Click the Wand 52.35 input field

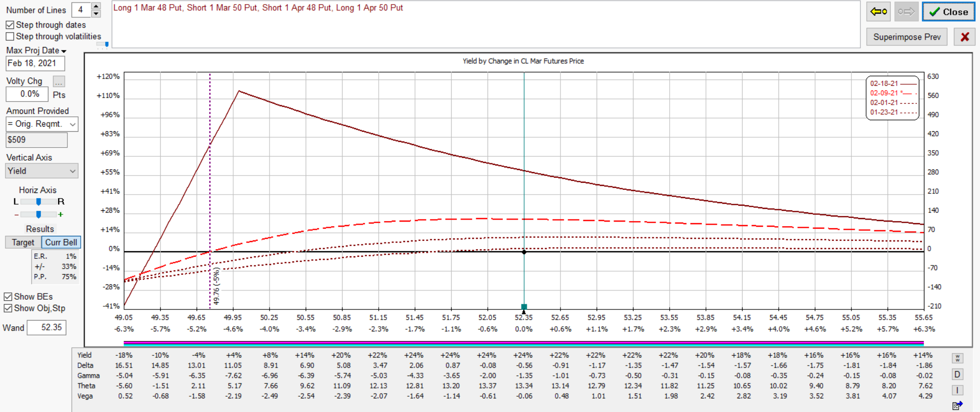(x=46, y=327)
